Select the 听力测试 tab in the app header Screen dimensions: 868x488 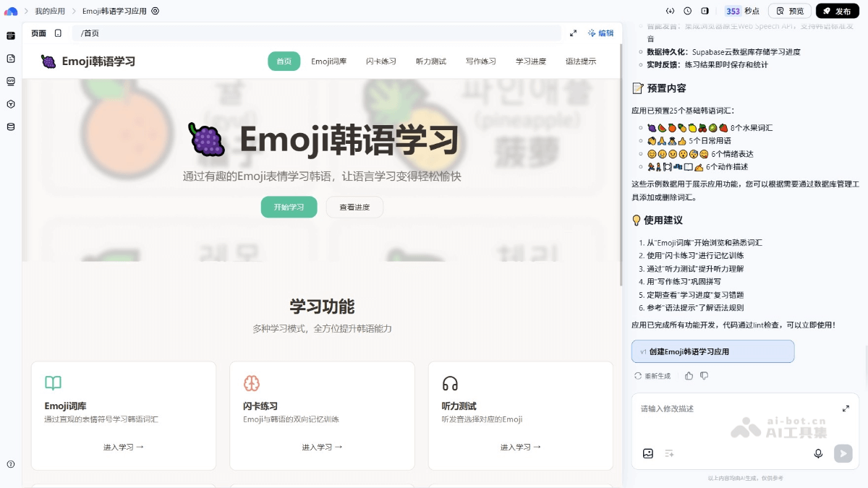point(431,61)
